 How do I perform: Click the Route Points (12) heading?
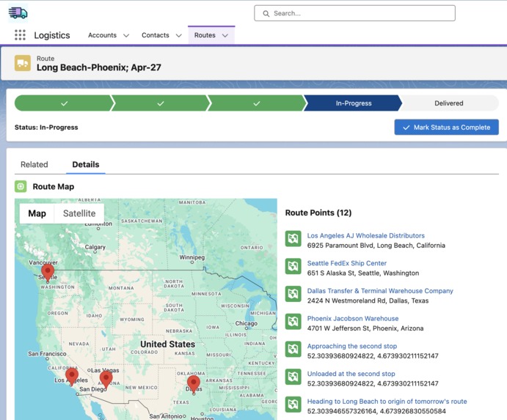pos(318,213)
